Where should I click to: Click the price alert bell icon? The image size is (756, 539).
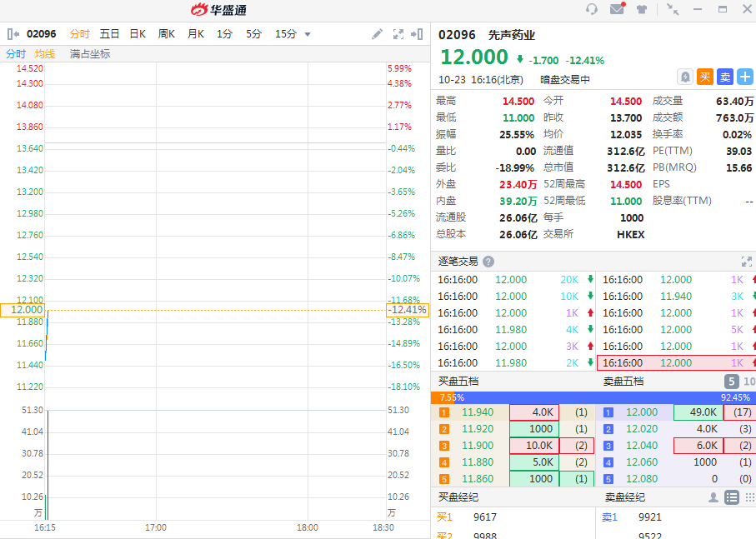(685, 77)
